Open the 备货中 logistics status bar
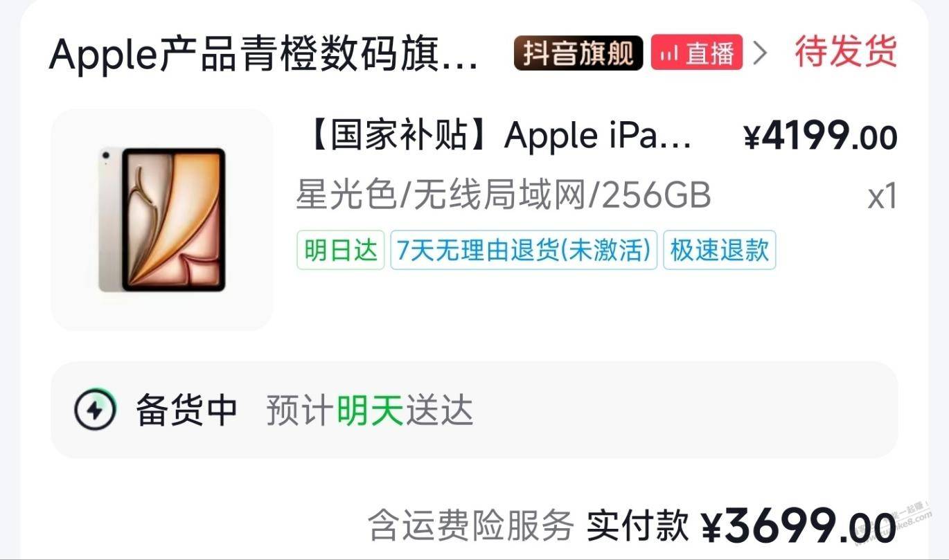The height and width of the screenshot is (560, 949). (x=474, y=410)
